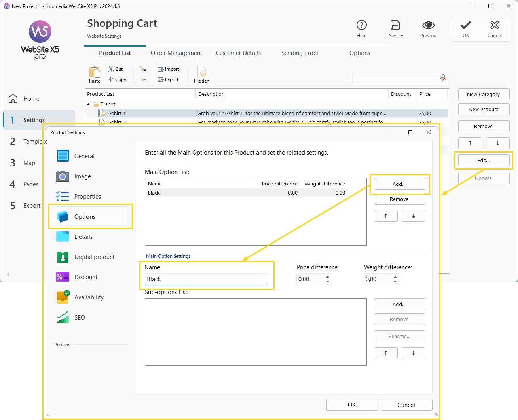Open the Digital product section
The height and width of the screenshot is (420, 518).
pos(91,257)
